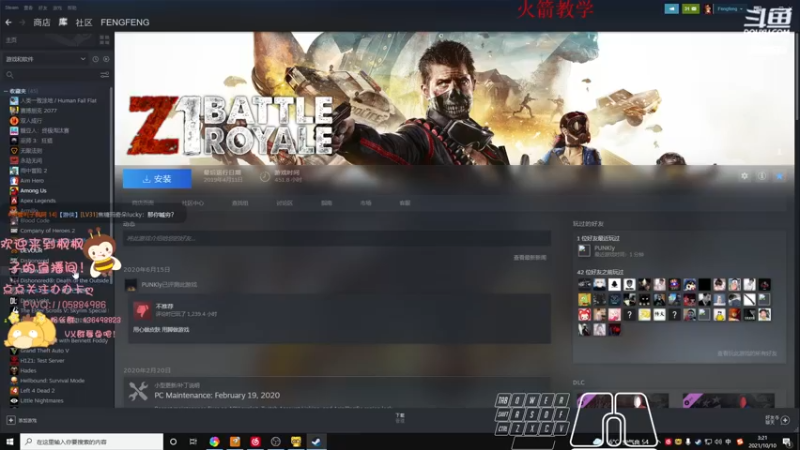Open the 下载 downloads area at bottom
Image resolution: width=800 pixels, height=450 pixels.
(x=400, y=418)
